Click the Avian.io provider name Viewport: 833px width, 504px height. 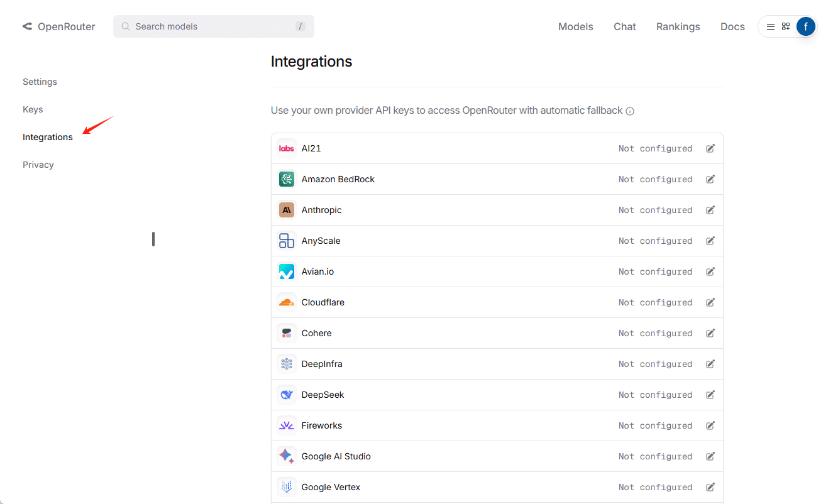(x=318, y=271)
